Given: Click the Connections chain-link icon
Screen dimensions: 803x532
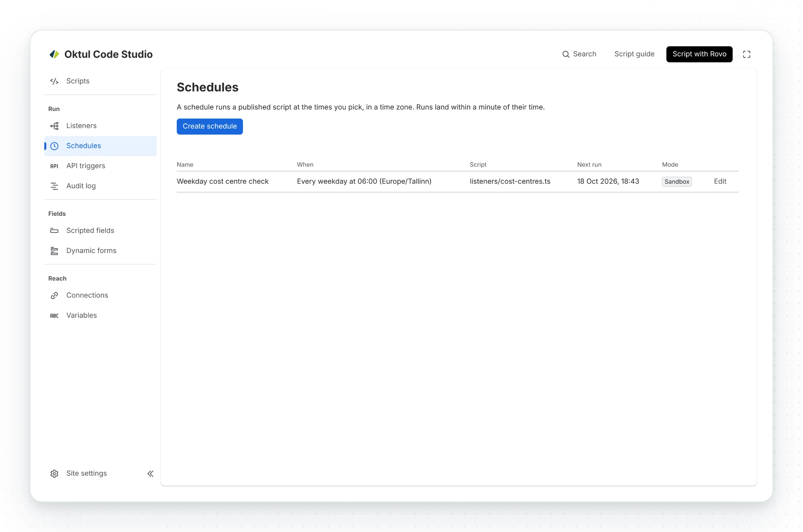Looking at the screenshot, I should tap(54, 295).
